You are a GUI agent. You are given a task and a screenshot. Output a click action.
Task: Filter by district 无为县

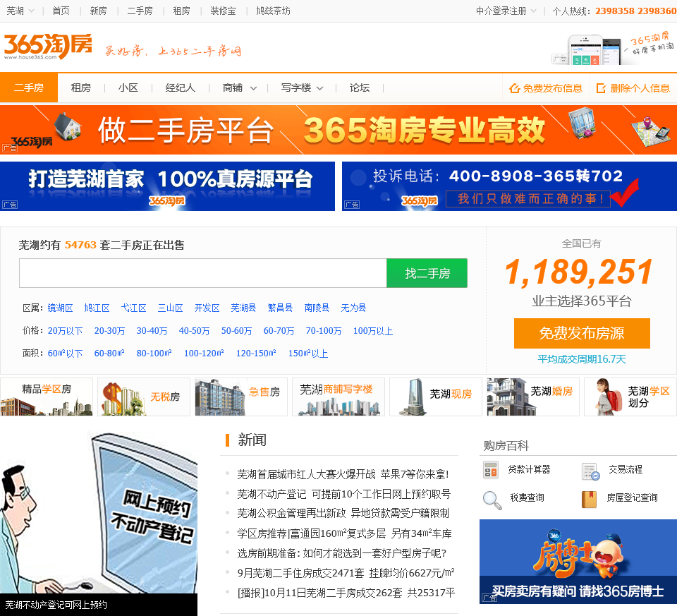click(353, 308)
